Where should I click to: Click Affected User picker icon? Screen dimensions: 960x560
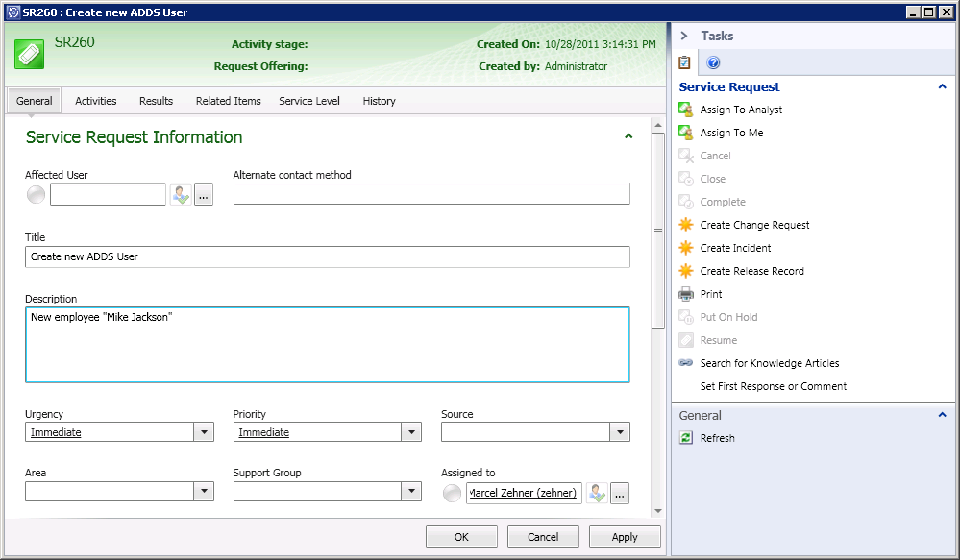(181, 195)
